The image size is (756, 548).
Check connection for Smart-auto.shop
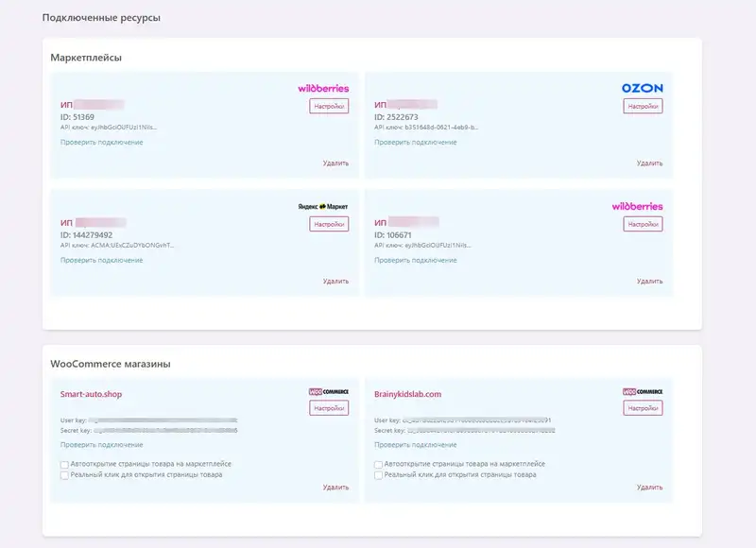pyautogui.click(x=102, y=445)
